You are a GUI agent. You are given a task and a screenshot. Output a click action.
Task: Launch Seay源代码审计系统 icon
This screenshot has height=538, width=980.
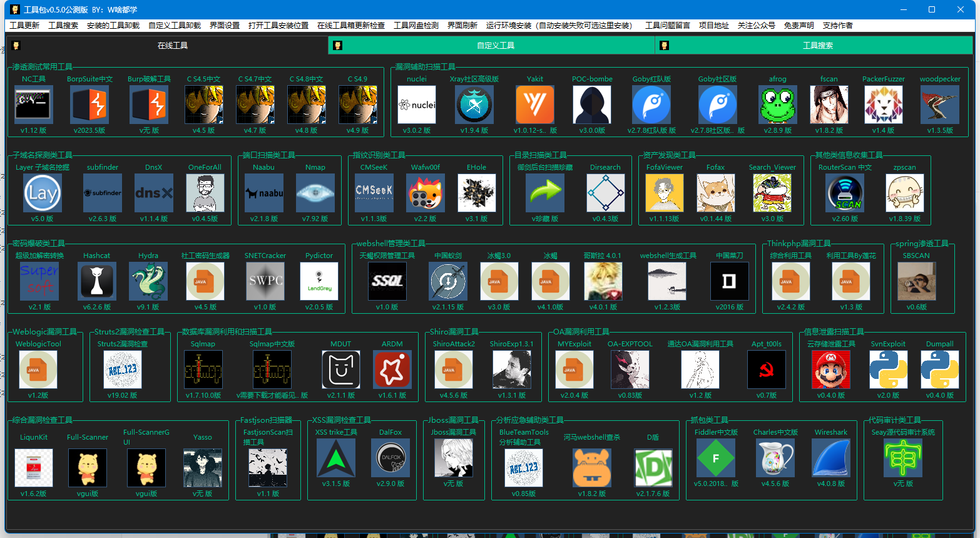click(x=903, y=458)
